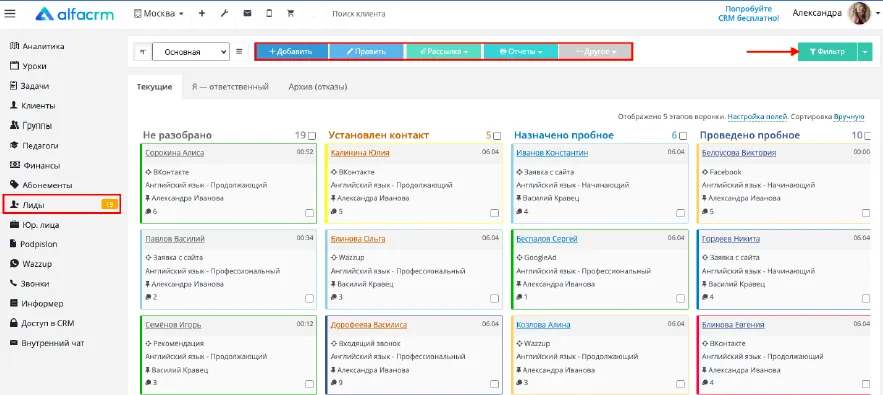This screenshot has height=395, width=883.
Task: Open the hamburger menu beside alfacrm logo
Action: point(10,14)
